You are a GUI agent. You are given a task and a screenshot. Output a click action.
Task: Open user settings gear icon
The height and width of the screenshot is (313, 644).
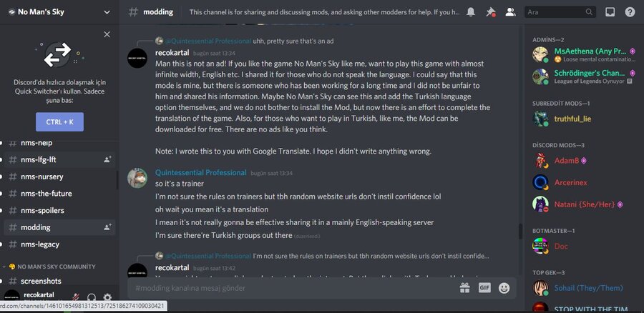click(x=107, y=298)
